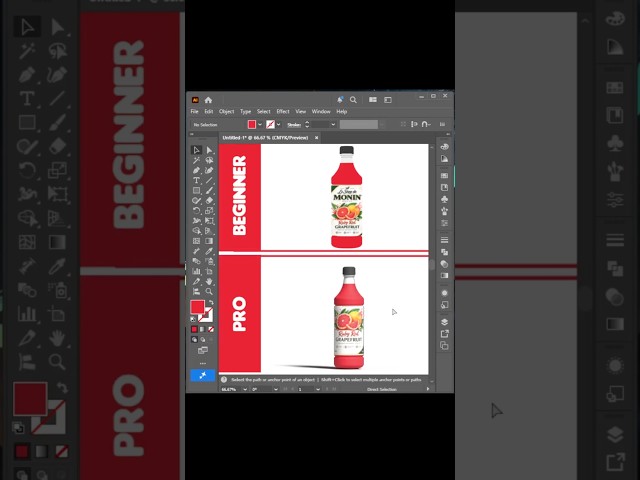This screenshot has width=640, height=480.
Task: Open the Stroke panel icon
Action: tap(444, 240)
